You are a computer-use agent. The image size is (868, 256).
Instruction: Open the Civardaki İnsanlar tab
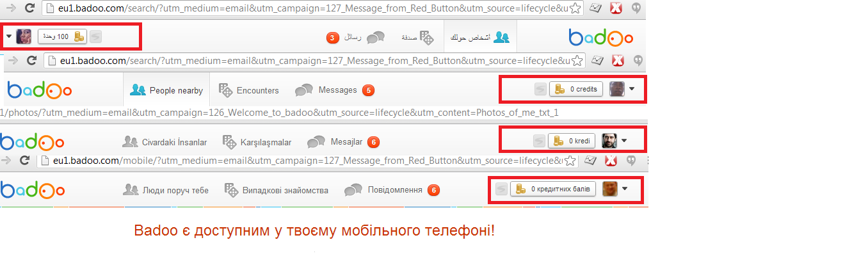[165, 141]
